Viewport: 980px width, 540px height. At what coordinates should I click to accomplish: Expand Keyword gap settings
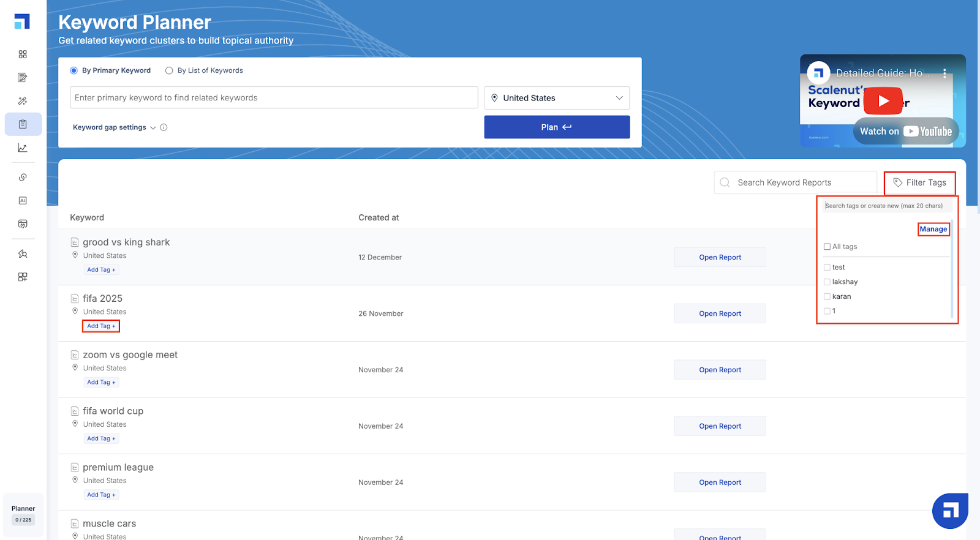pyautogui.click(x=115, y=127)
